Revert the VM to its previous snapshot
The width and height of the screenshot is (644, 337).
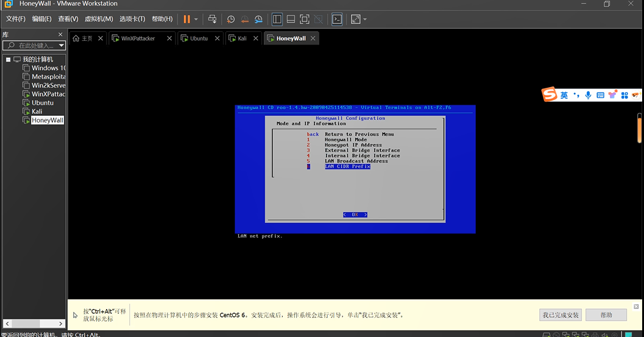[x=245, y=20]
